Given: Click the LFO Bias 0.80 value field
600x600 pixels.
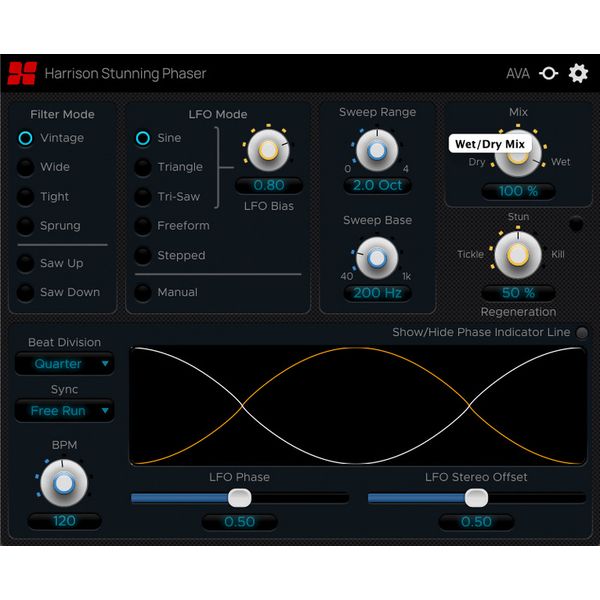Looking at the screenshot, I should click(x=269, y=186).
